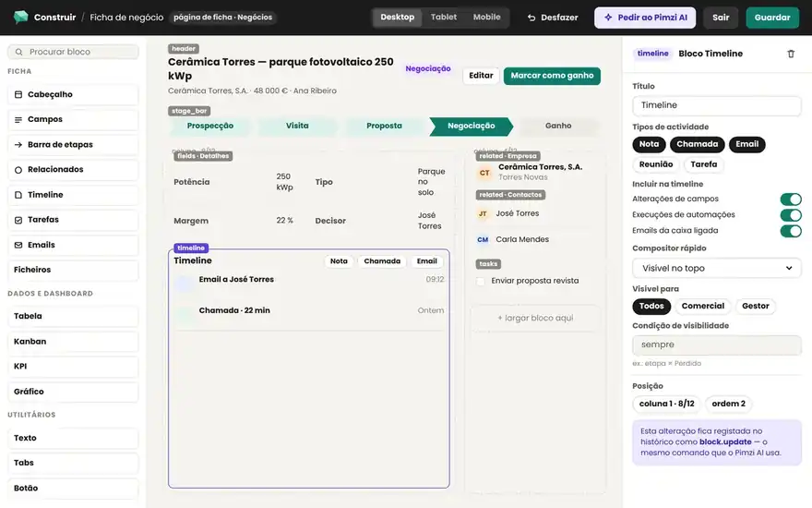
Task: Check the Enviar proposta revista task checkbox
Action: click(481, 281)
